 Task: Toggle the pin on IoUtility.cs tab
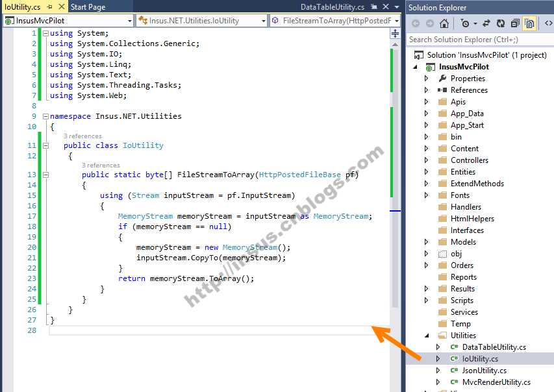49,6
